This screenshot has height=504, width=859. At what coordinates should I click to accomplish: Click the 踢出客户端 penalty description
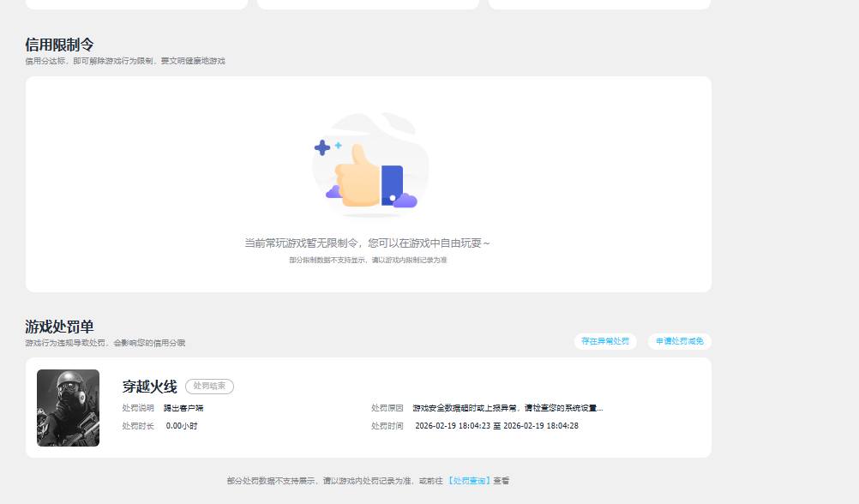pyautogui.click(x=183, y=408)
